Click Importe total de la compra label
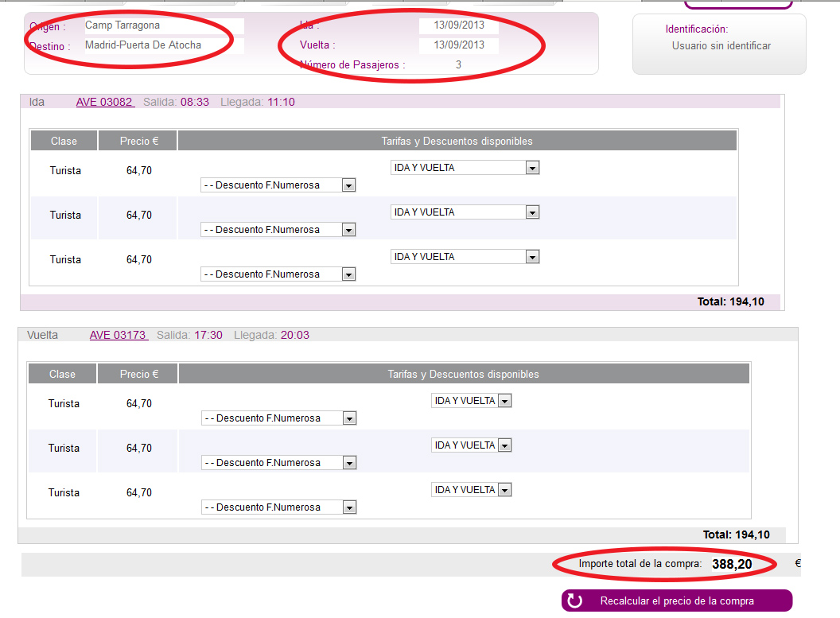 tap(640, 563)
